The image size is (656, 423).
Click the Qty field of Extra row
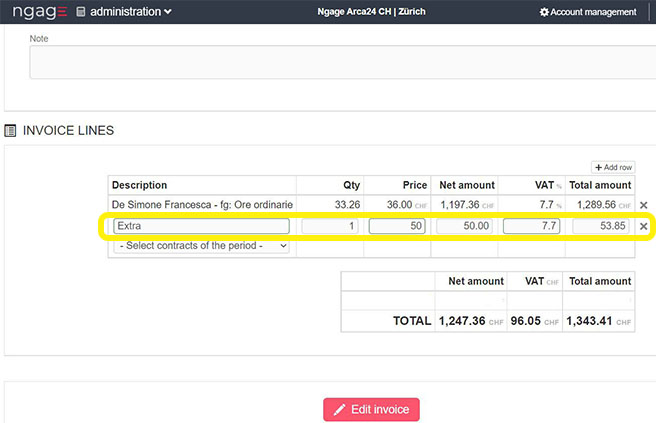tap(331, 227)
